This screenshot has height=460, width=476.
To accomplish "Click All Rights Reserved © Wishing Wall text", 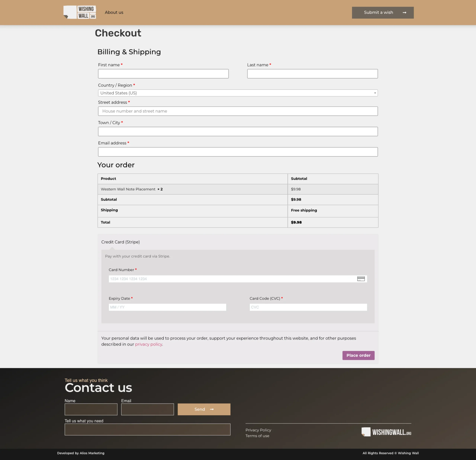I will [x=390, y=453].
